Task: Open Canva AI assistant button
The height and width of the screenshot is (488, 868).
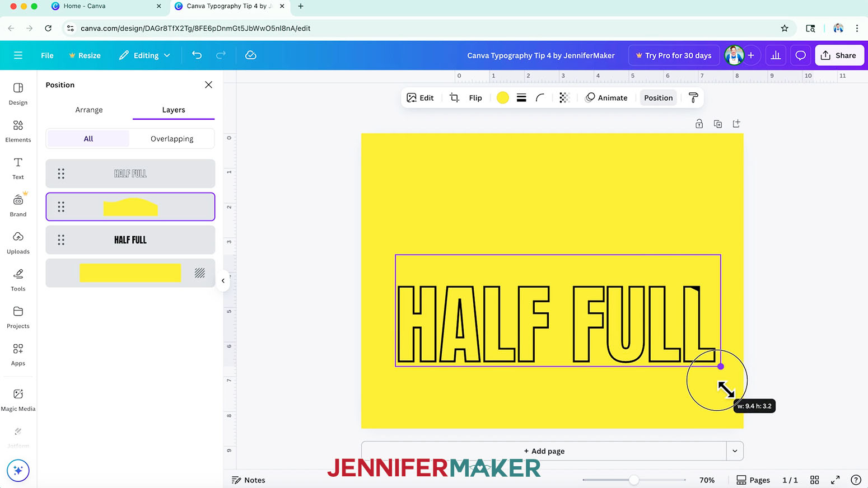Action: coord(18,470)
